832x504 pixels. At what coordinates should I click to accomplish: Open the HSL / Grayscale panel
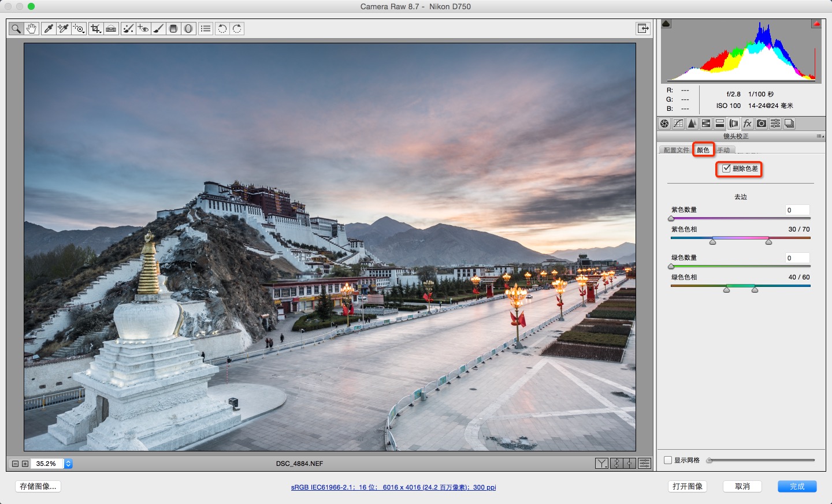tap(706, 124)
